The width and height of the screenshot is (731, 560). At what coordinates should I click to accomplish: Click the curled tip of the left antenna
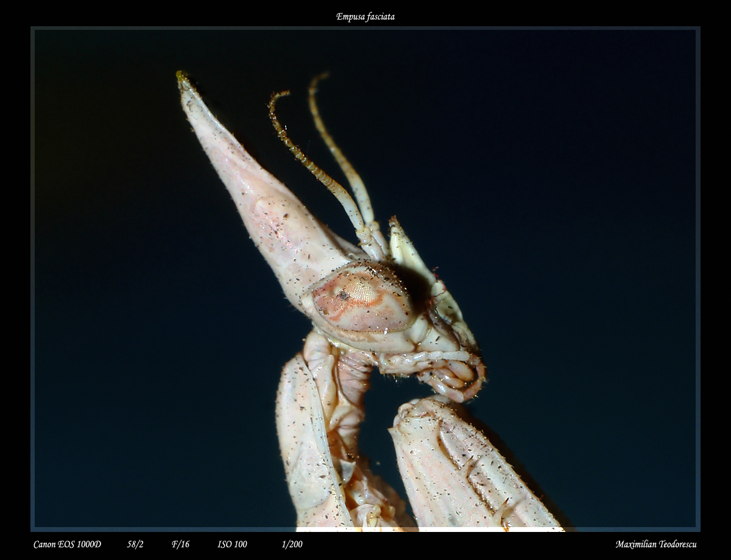click(275, 97)
